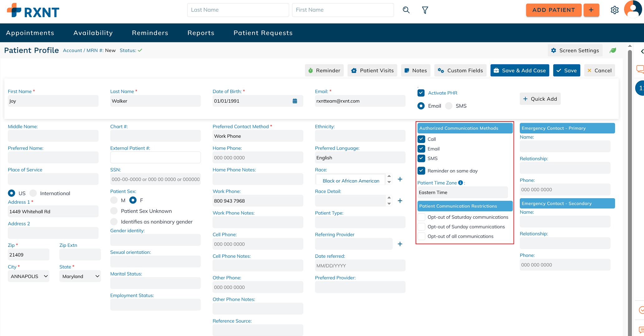Enable Opt-out of Sunday communications

coord(421,227)
